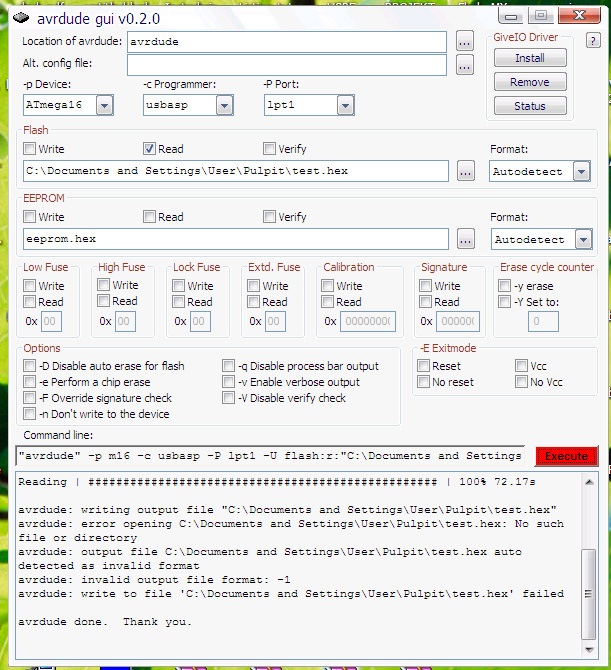The image size is (611, 670).
Task: Enable Flash Verify checkbox
Action: [x=269, y=149]
